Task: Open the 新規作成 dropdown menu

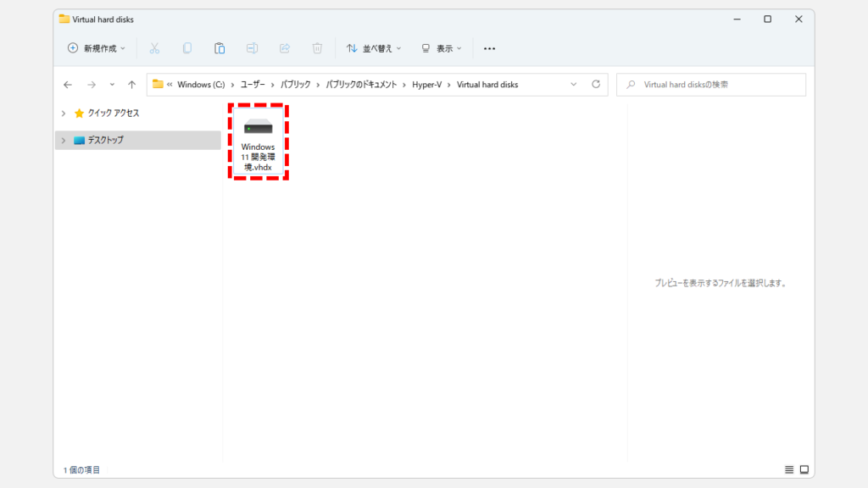Action: [96, 48]
